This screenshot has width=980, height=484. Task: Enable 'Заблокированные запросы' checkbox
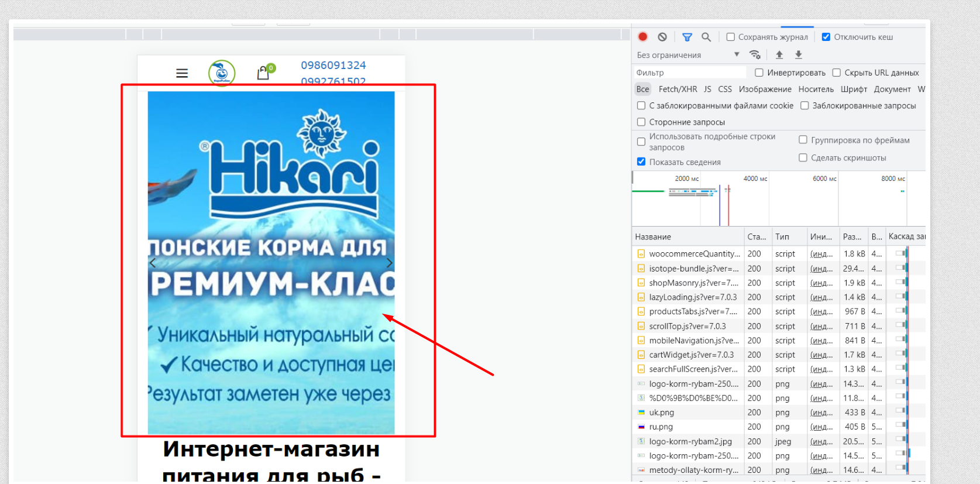(804, 105)
